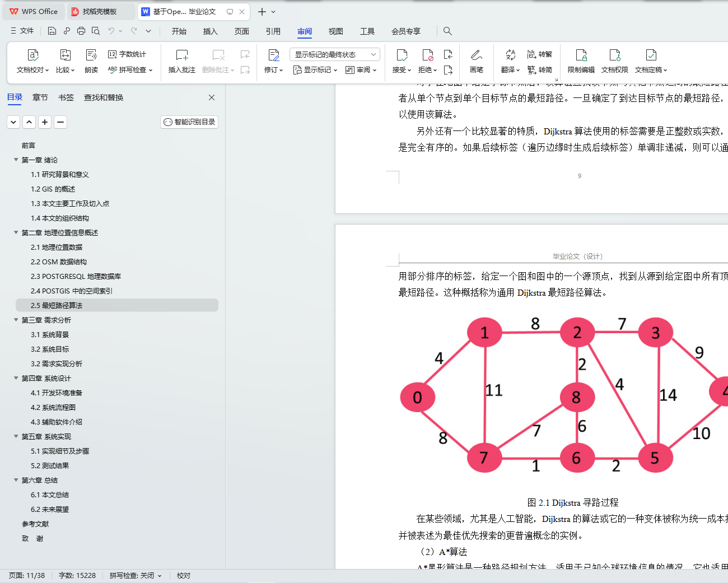Click the 修订 track changes icon
728x583 pixels.
click(273, 55)
